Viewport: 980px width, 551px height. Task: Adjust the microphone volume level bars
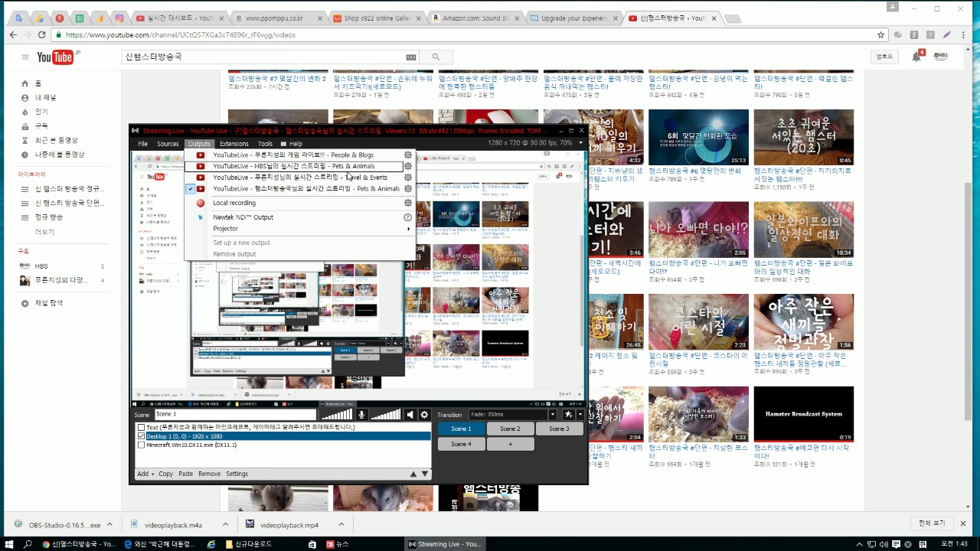pos(337,415)
